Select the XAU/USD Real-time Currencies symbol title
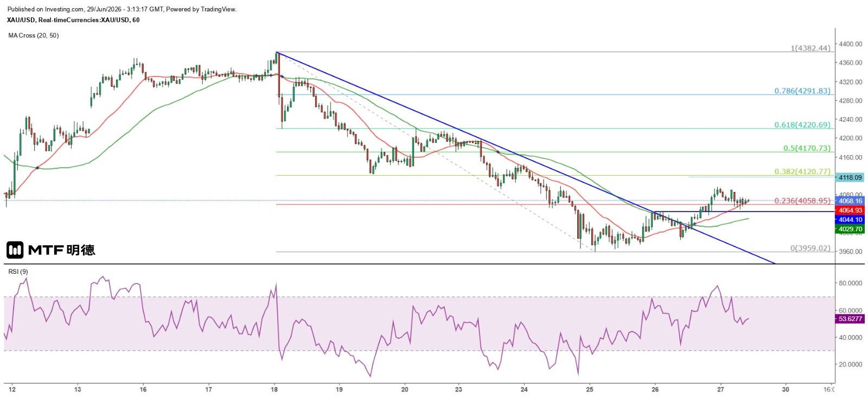 click(73, 20)
